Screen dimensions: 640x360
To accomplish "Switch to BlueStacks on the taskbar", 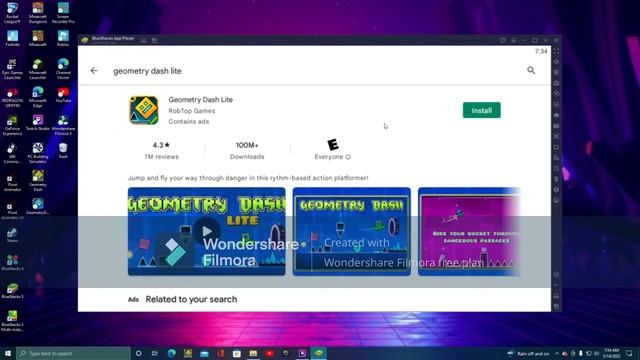I will click(318, 353).
